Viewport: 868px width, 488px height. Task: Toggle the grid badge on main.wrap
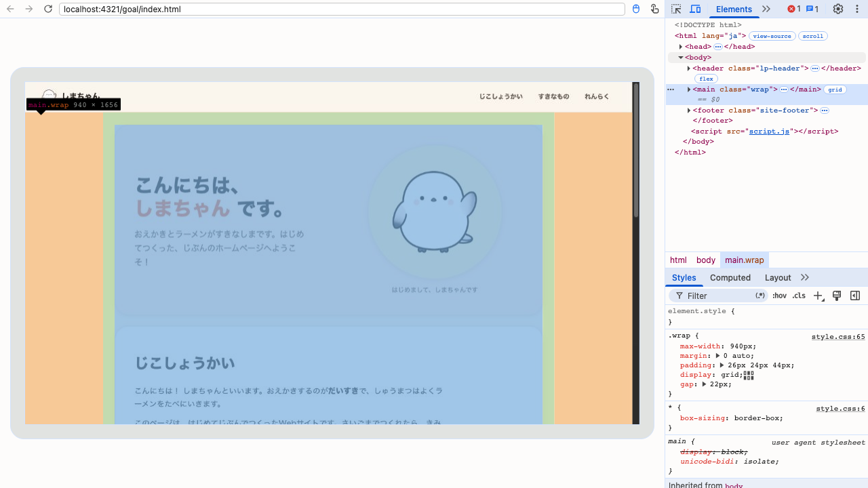835,89
